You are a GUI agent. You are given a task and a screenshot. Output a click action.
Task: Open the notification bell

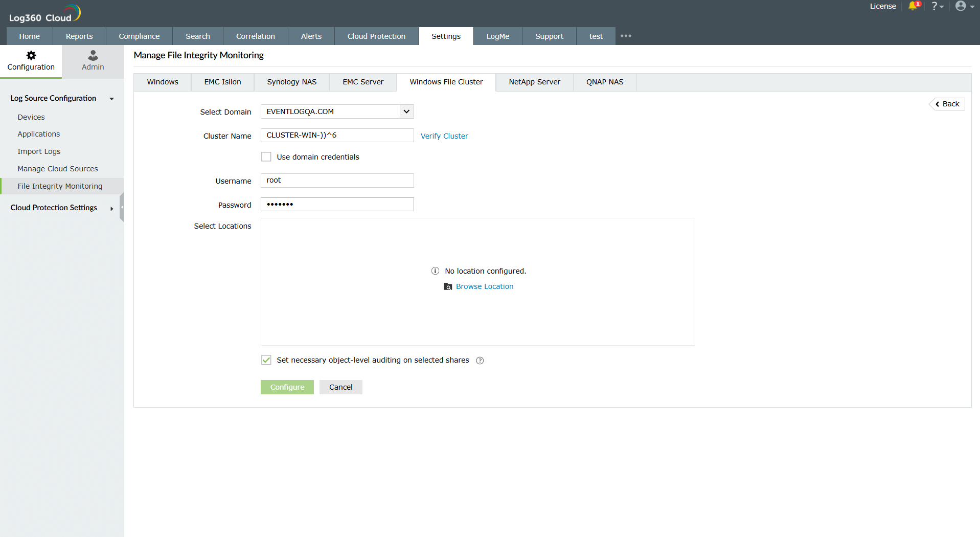pos(914,6)
